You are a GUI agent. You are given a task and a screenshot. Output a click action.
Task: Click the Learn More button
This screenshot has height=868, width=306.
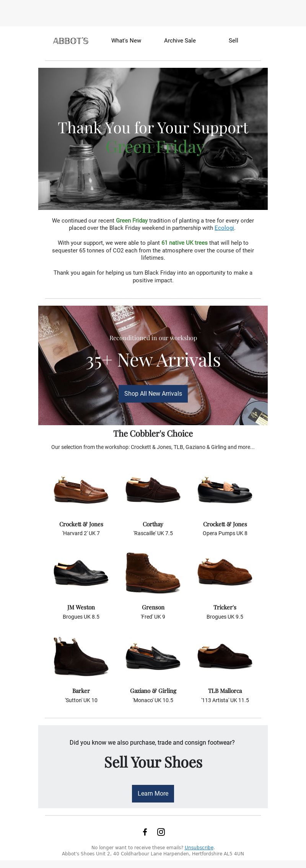click(153, 793)
